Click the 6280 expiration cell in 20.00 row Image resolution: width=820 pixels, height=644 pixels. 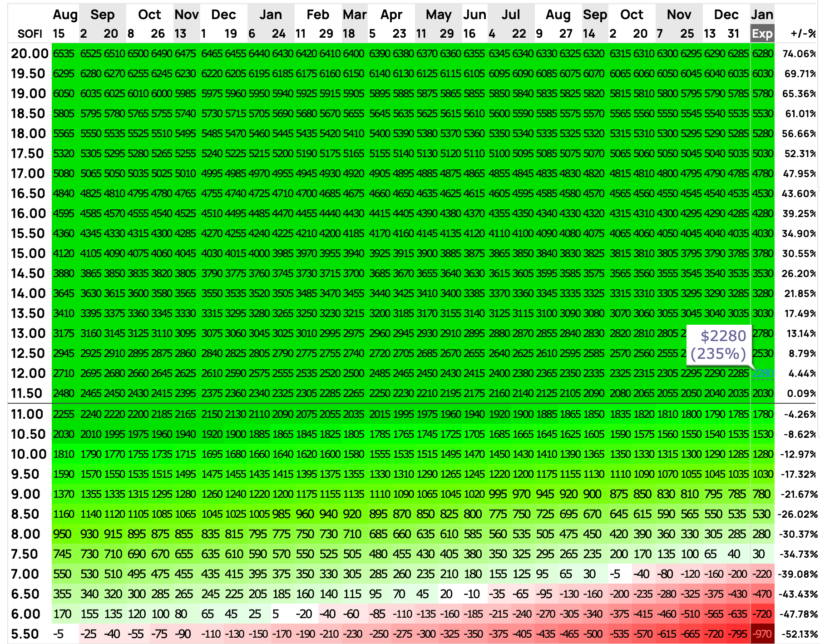763,54
